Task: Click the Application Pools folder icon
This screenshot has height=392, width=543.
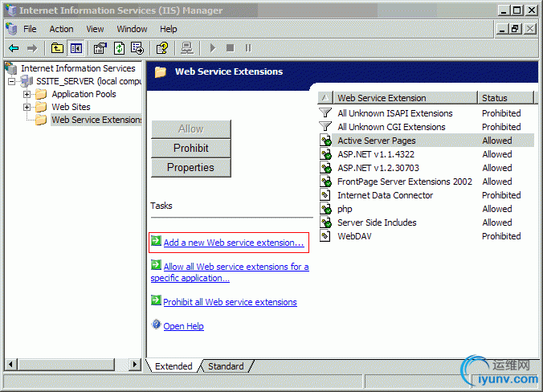Action: (41, 94)
